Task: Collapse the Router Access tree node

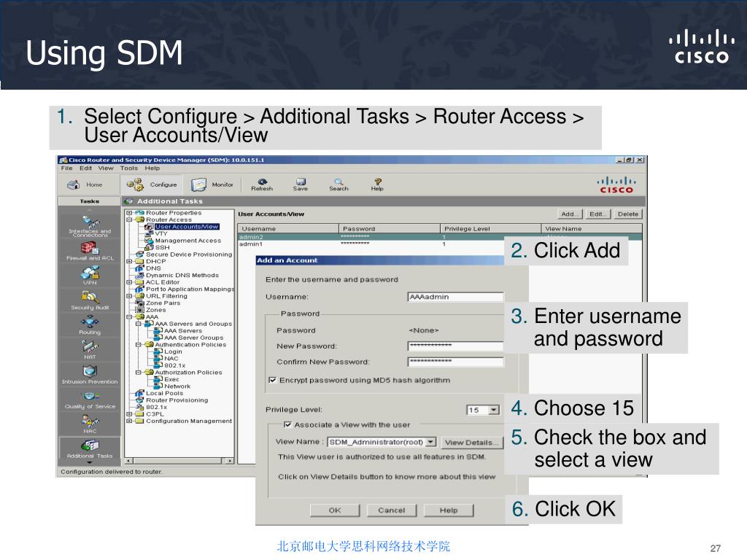Action: click(129, 219)
